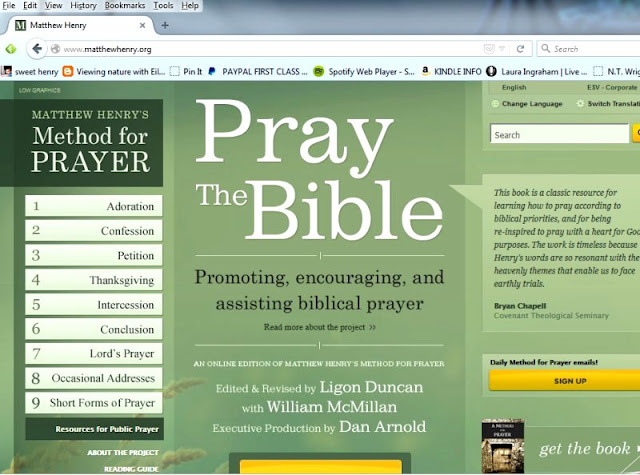Close the Matthew Henry tab

pos(142,25)
